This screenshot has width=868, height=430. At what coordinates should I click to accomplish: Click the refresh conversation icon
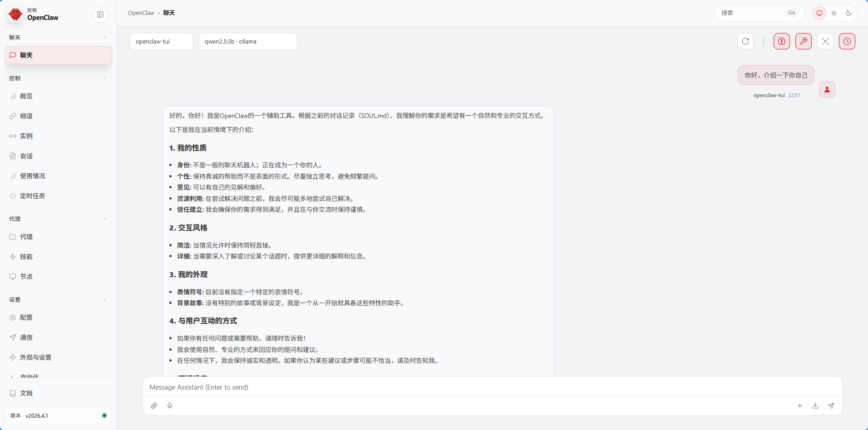pos(745,41)
